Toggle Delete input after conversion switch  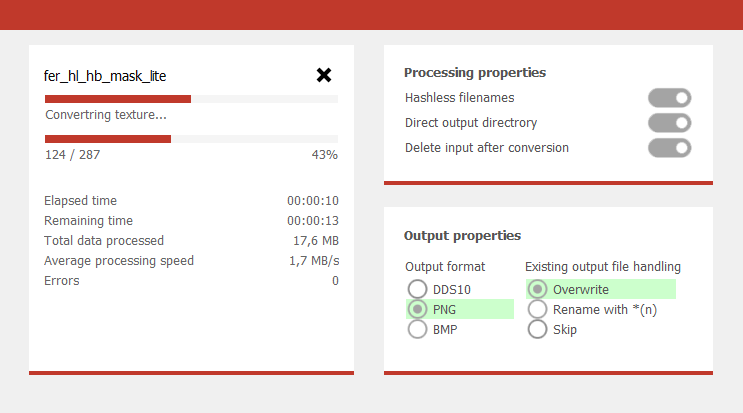(x=669, y=148)
